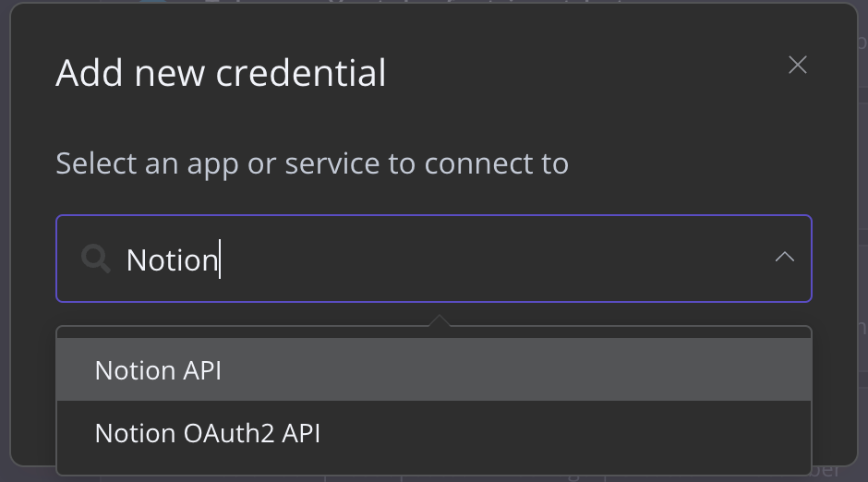
Task: Pick the OAuth2 credential type for Notion
Action: coord(208,432)
